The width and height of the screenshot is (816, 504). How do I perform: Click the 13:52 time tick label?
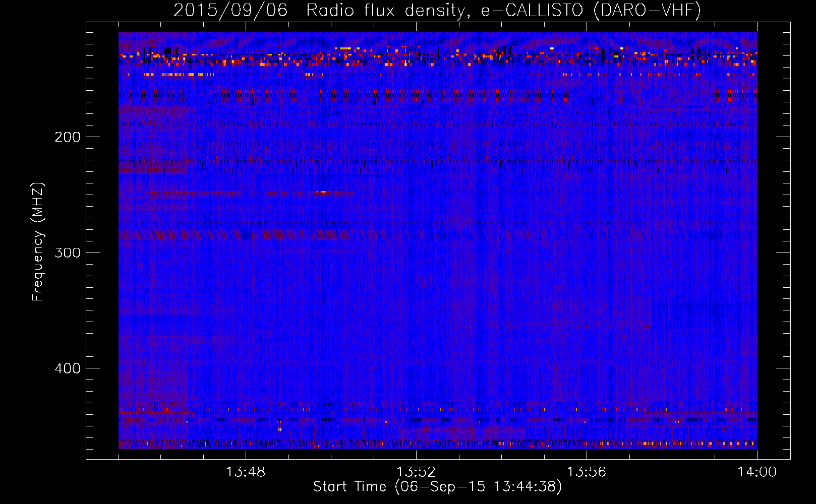(x=416, y=472)
